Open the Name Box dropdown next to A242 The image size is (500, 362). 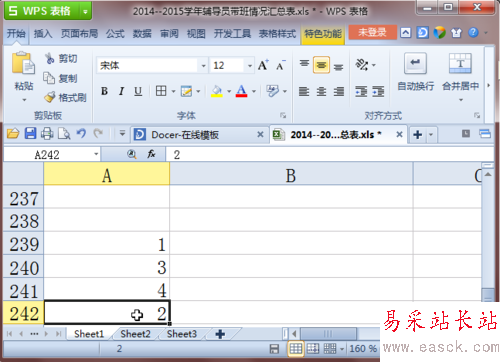[96, 154]
